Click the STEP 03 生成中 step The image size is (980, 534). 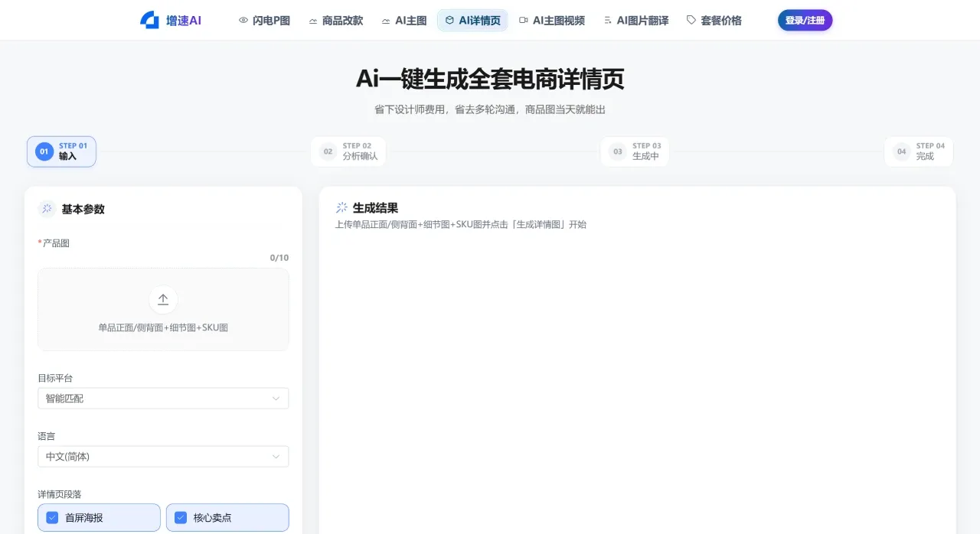pos(635,151)
